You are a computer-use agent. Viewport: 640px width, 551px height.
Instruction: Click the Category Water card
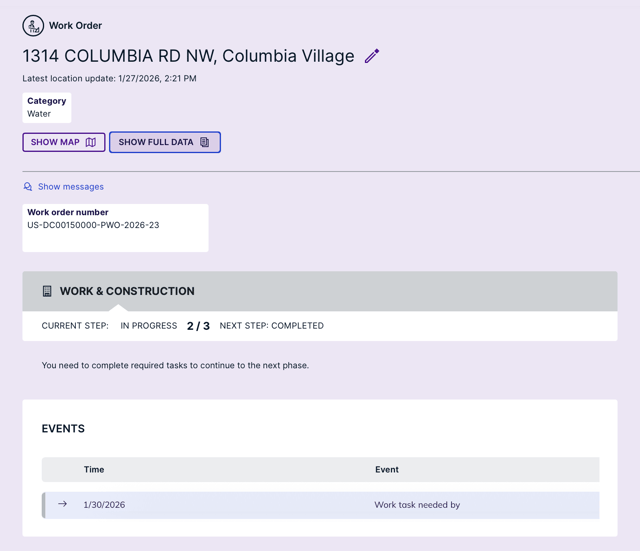click(x=47, y=107)
